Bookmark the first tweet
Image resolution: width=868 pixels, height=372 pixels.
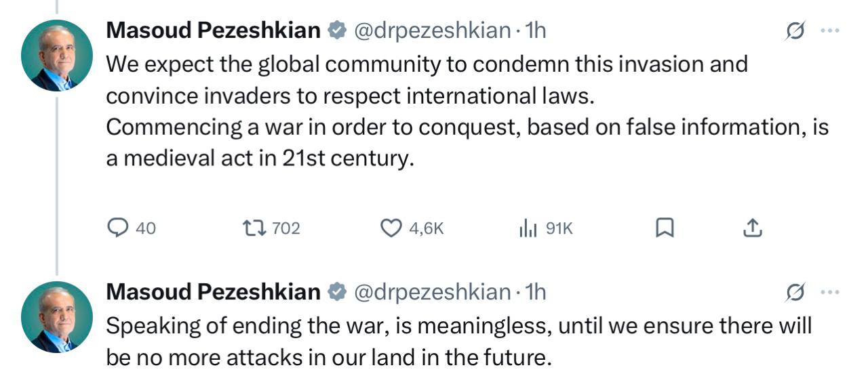click(x=665, y=229)
